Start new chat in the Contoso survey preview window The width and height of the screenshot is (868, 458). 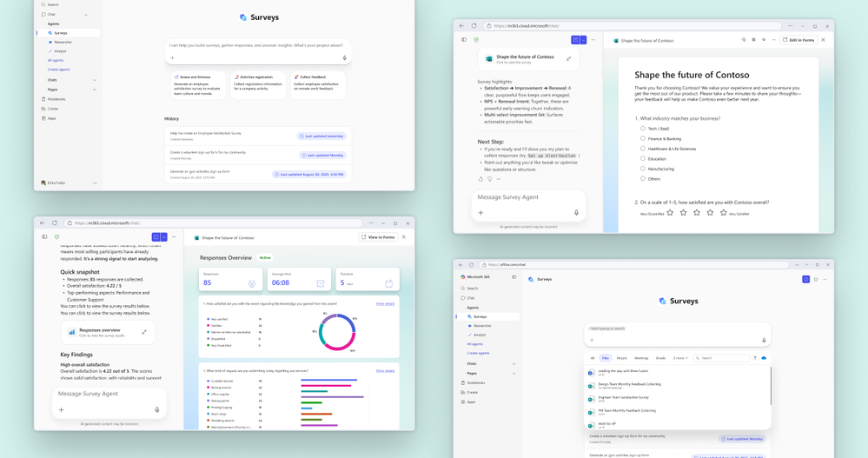coord(575,40)
